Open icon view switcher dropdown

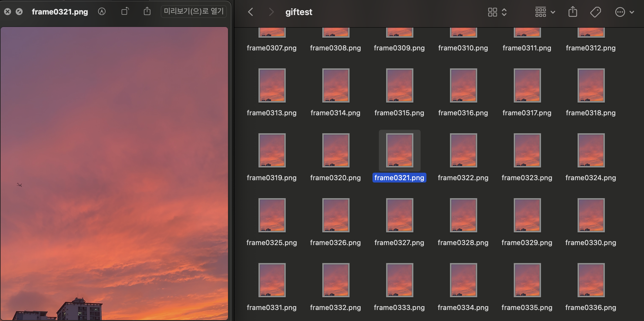point(497,12)
